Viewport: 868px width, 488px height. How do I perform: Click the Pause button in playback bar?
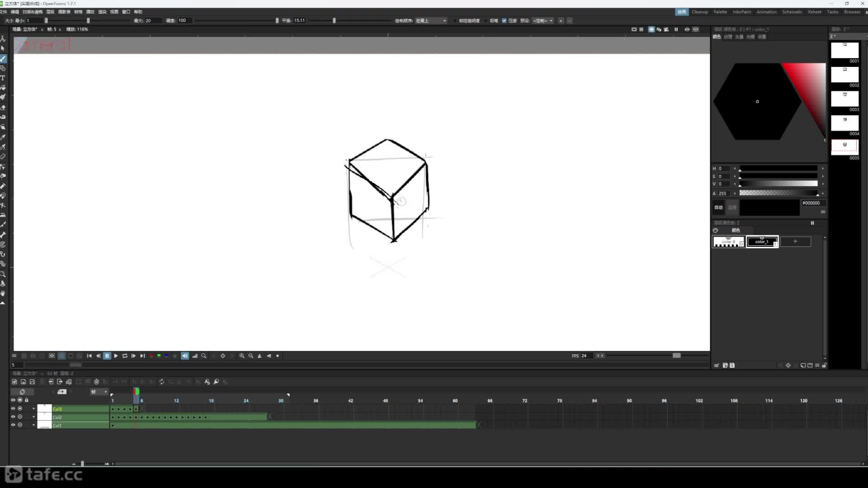107,356
